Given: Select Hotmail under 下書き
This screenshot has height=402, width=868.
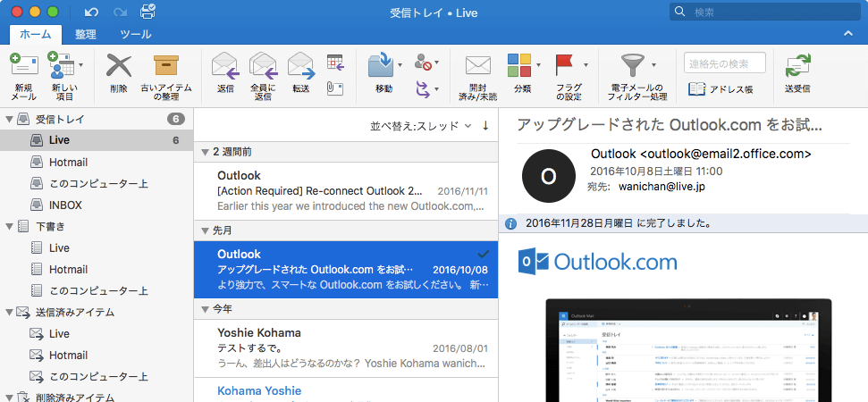Looking at the screenshot, I should (97, 269).
